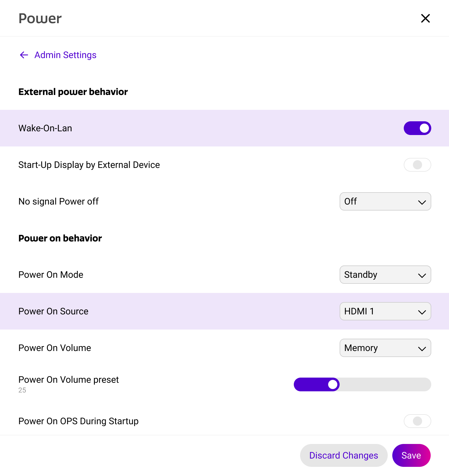Image resolution: width=449 pixels, height=476 pixels.
Task: Click the chevron beside Memory
Action: pyautogui.click(x=422, y=348)
